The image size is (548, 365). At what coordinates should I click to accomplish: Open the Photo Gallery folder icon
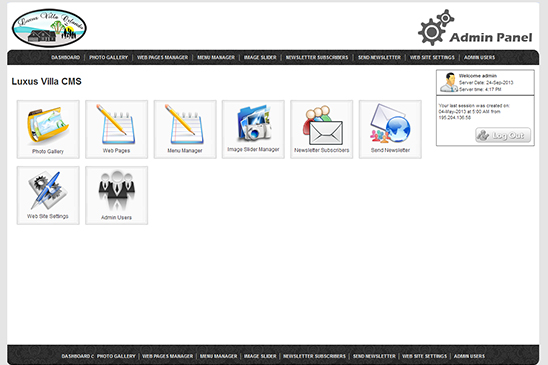48,125
